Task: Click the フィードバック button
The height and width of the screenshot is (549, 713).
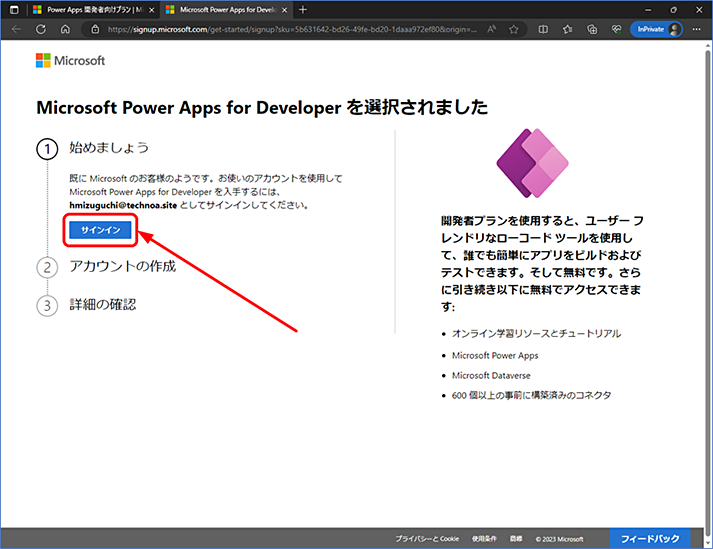Action: [x=650, y=539]
